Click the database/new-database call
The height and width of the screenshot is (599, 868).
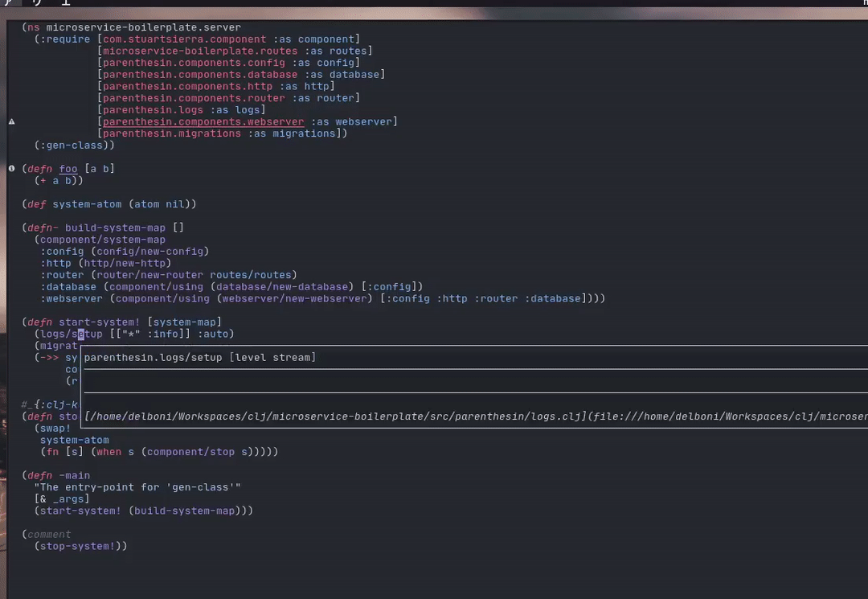coord(281,287)
